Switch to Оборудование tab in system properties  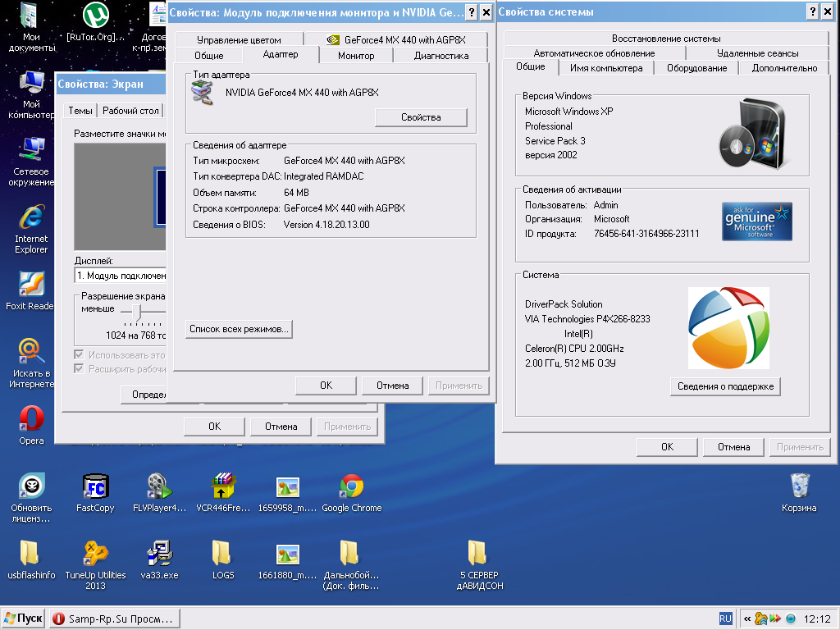[x=696, y=68]
